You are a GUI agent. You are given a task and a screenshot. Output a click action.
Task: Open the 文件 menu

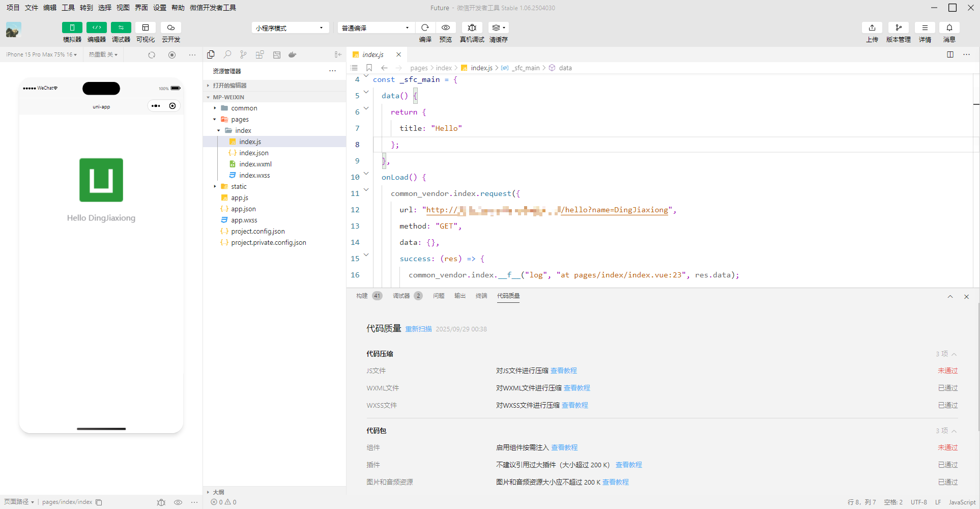coord(32,8)
